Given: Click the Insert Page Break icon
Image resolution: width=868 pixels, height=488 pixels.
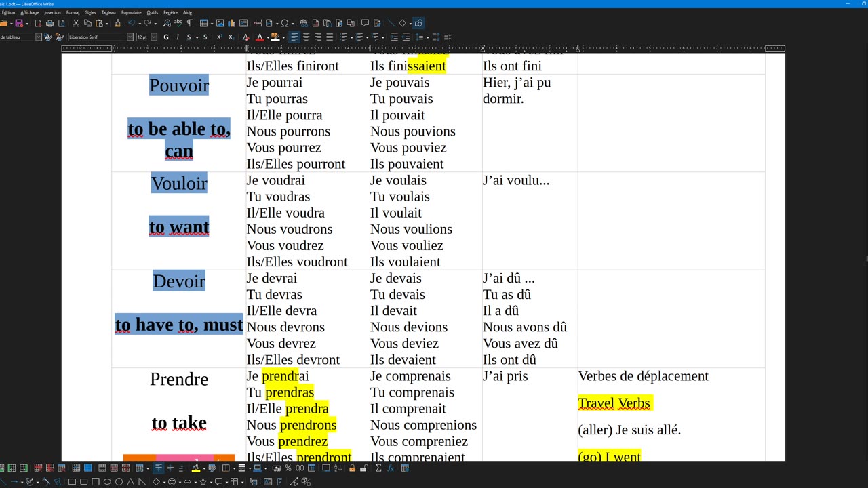Looking at the screenshot, I should [258, 23].
